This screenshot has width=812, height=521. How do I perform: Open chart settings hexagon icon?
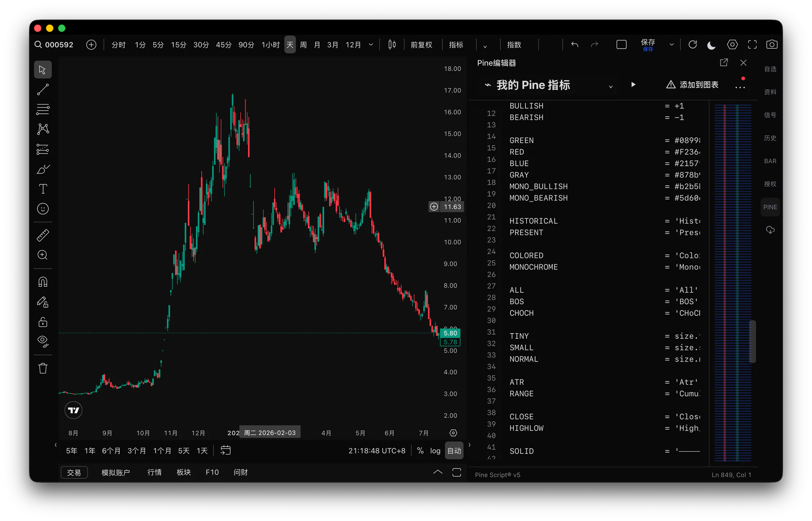(x=732, y=45)
